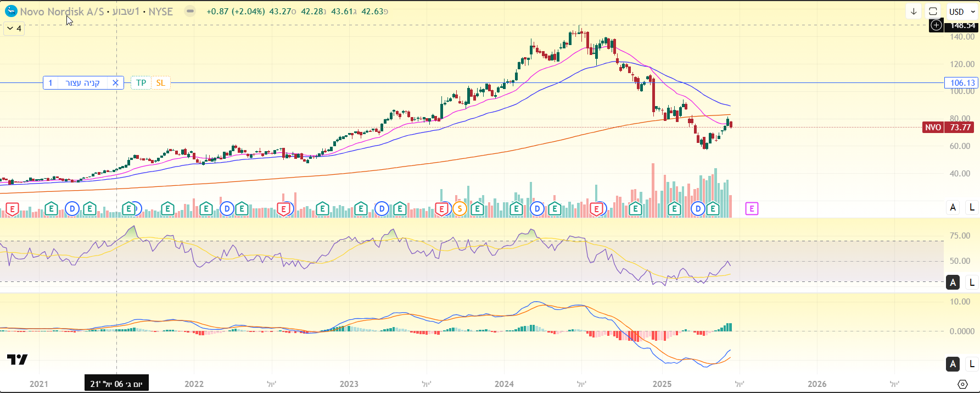980x393 pixels.
Task: Expand the collapsed indicators legend showing 4
Action: [14, 29]
